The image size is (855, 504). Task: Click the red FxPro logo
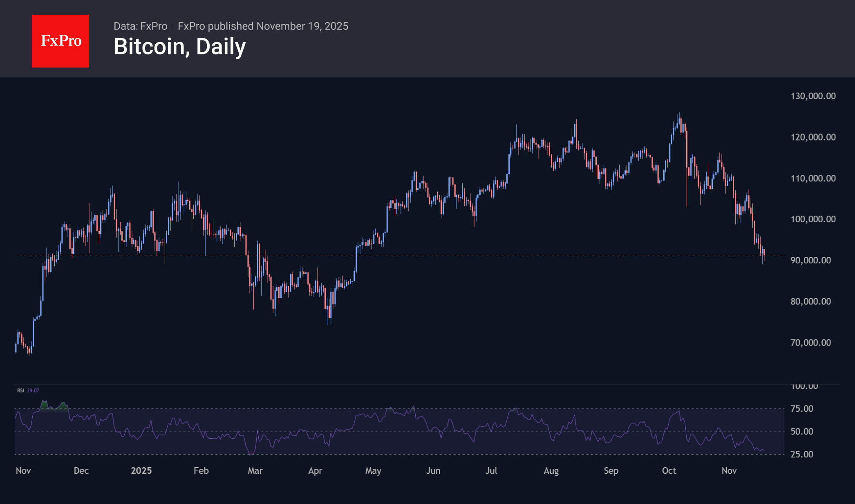coord(60,41)
